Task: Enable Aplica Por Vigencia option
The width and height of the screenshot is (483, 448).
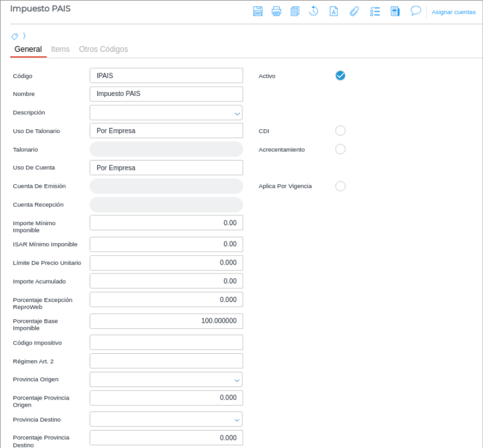Action: click(340, 186)
